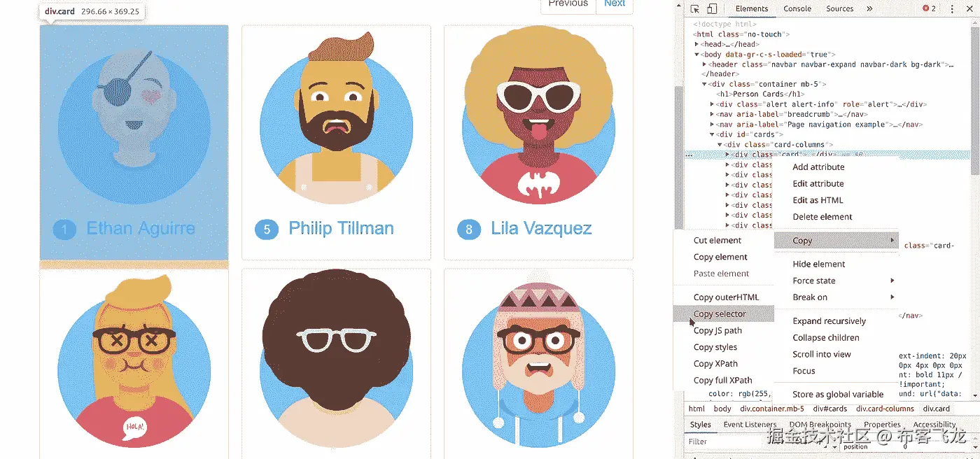
Task: Open the Copy submenu entry
Action: pos(836,241)
